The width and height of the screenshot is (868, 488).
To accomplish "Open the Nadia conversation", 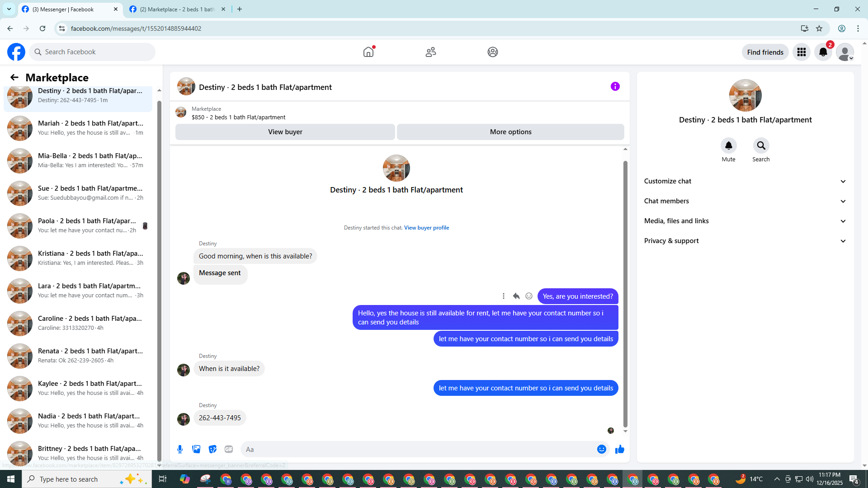I will pos(78,421).
